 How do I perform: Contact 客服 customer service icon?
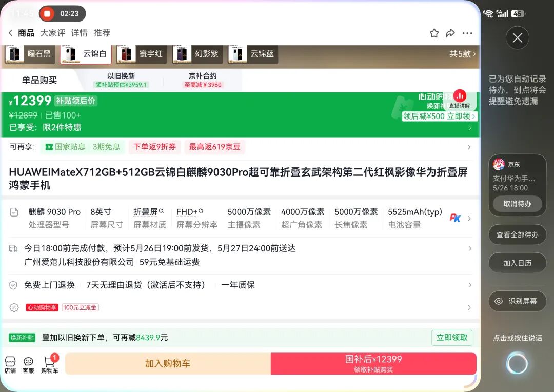tap(28, 365)
